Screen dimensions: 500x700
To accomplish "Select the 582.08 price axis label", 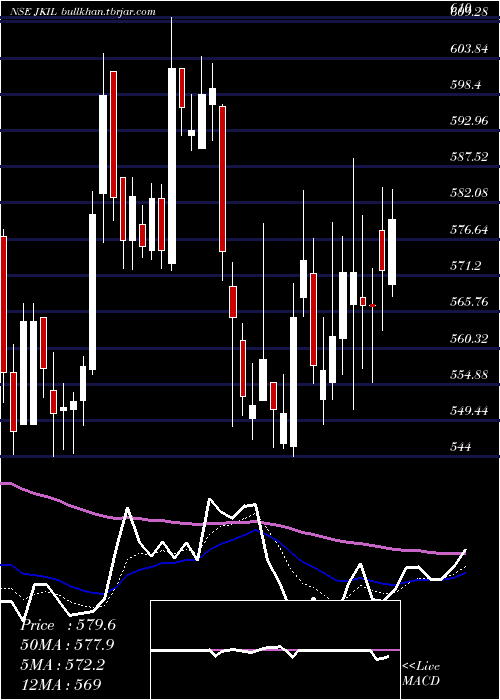I will tap(469, 193).
